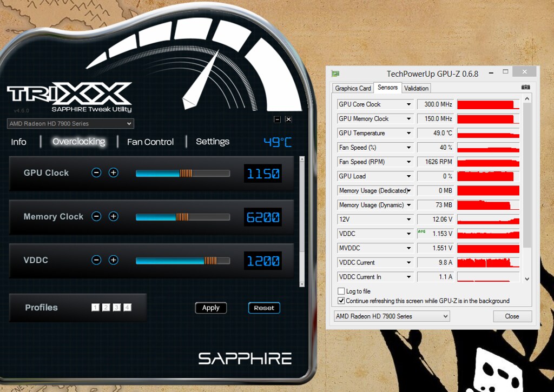Increase GPU Clock with the plus button
Viewport: 554px width, 392px height.
point(114,172)
